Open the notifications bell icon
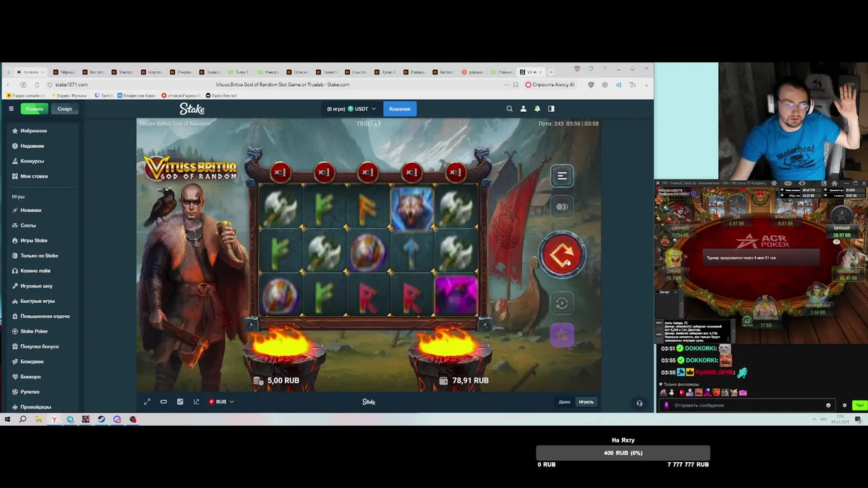Screen dimensions: 868x488 tap(537, 108)
